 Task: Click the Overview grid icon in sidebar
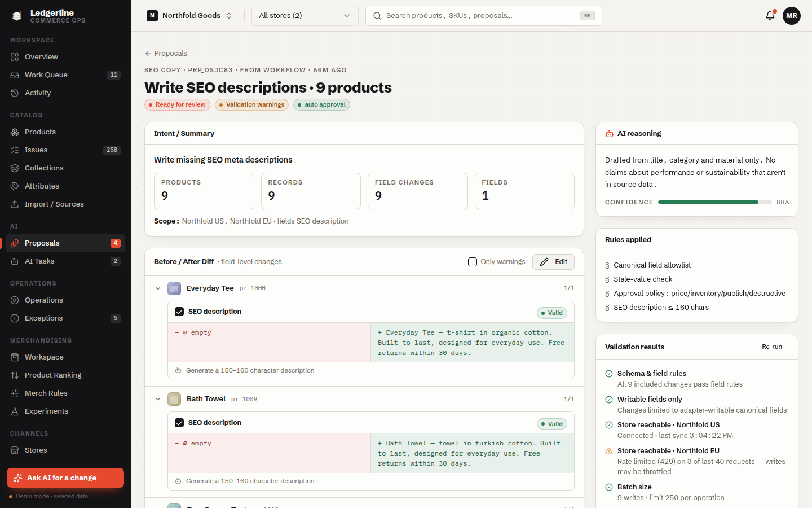tap(15, 57)
